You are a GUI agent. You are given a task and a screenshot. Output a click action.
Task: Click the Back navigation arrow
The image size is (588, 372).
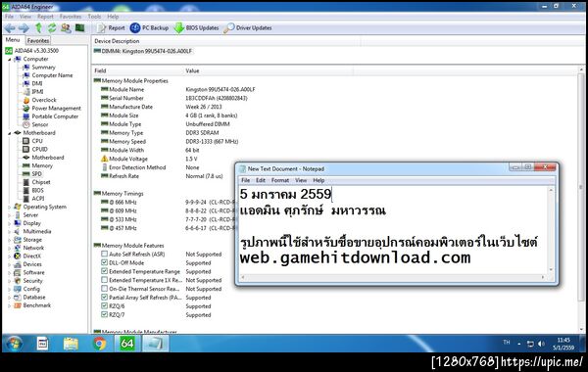tap(10, 28)
